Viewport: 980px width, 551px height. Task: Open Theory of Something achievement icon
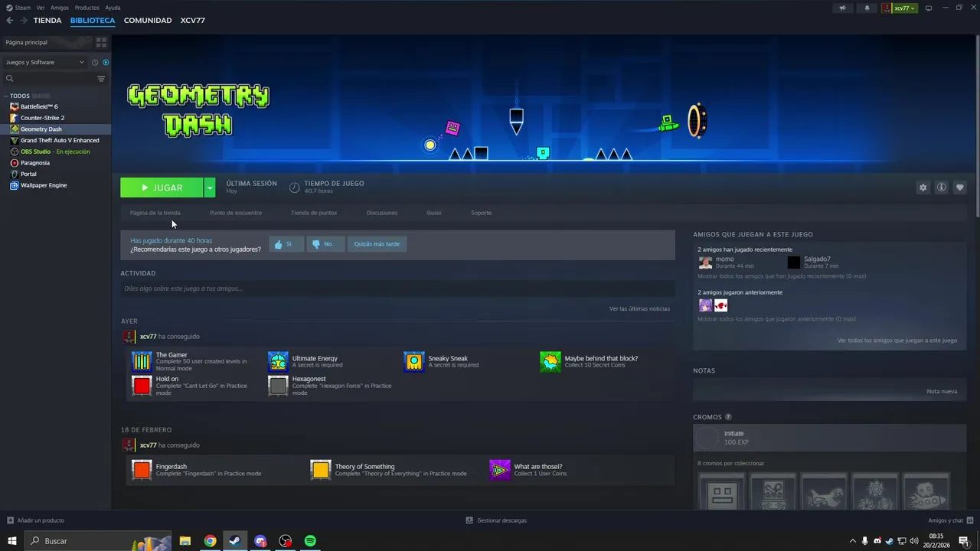click(x=321, y=469)
